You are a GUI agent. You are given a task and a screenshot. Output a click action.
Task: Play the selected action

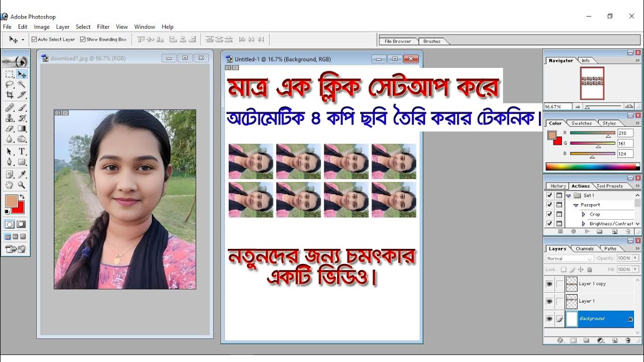click(587, 231)
